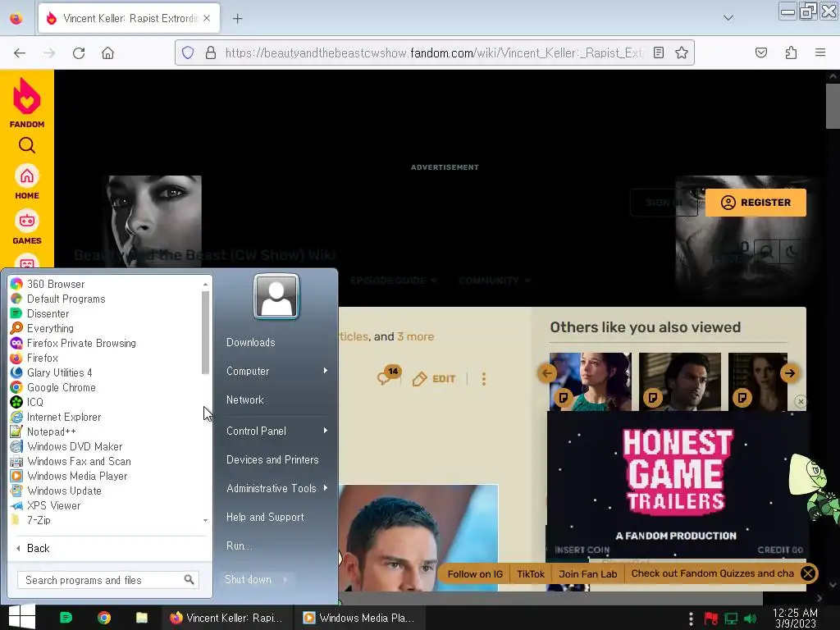Launch Windows Update
The width and height of the screenshot is (840, 630).
coord(64,491)
